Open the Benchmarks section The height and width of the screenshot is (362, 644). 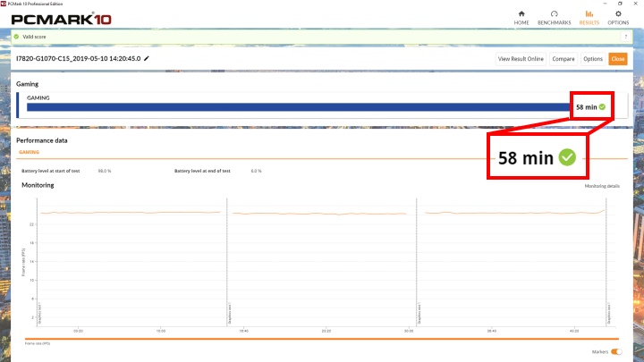tap(554, 18)
